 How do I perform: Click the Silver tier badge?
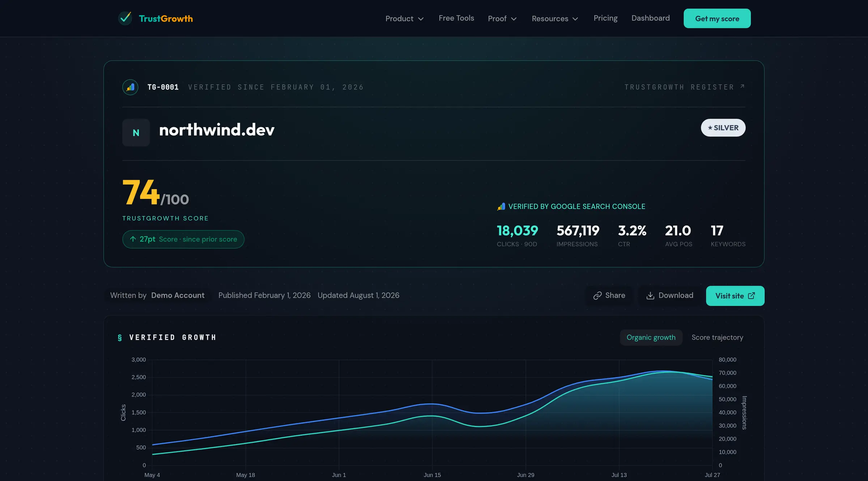point(723,128)
